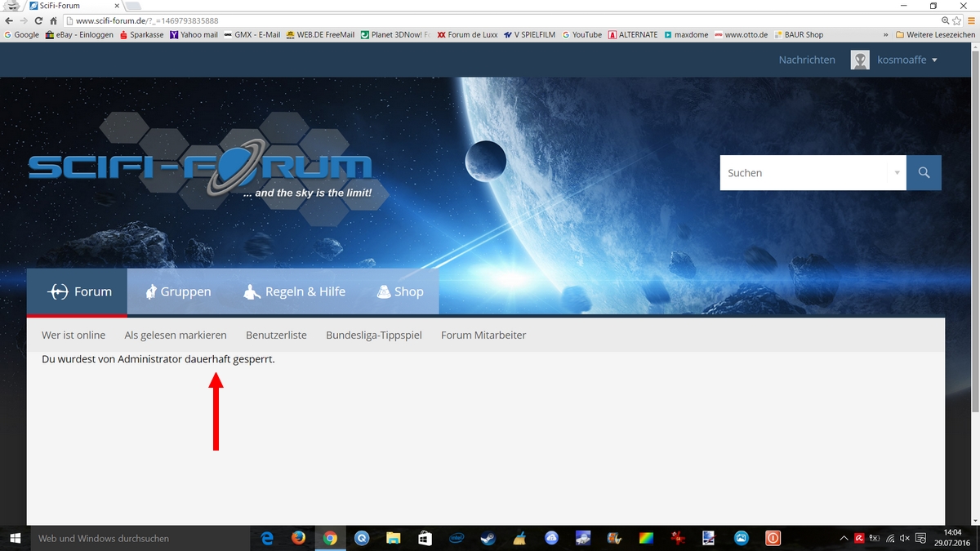Click into the Suchen search field
The image size is (980, 551).
pos(803,173)
